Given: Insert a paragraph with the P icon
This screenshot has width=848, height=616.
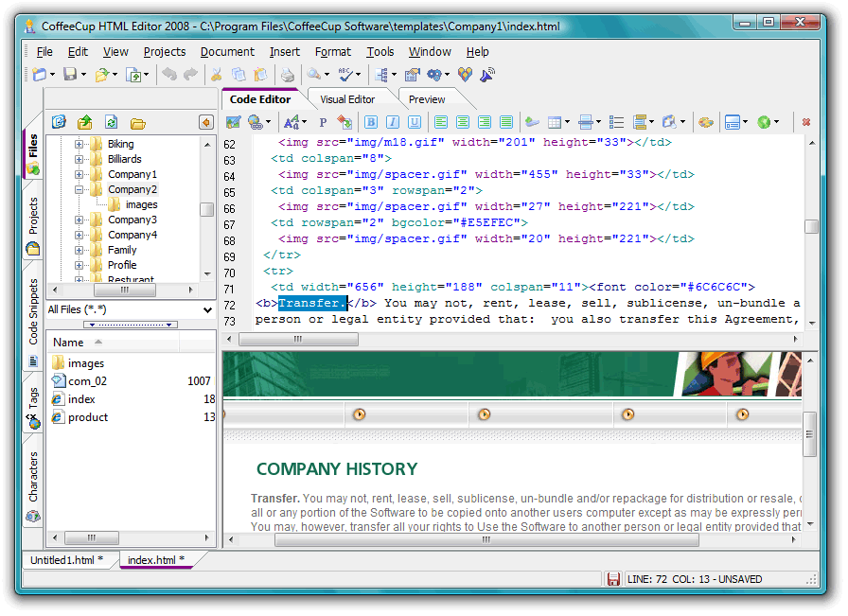Looking at the screenshot, I should point(323,122).
